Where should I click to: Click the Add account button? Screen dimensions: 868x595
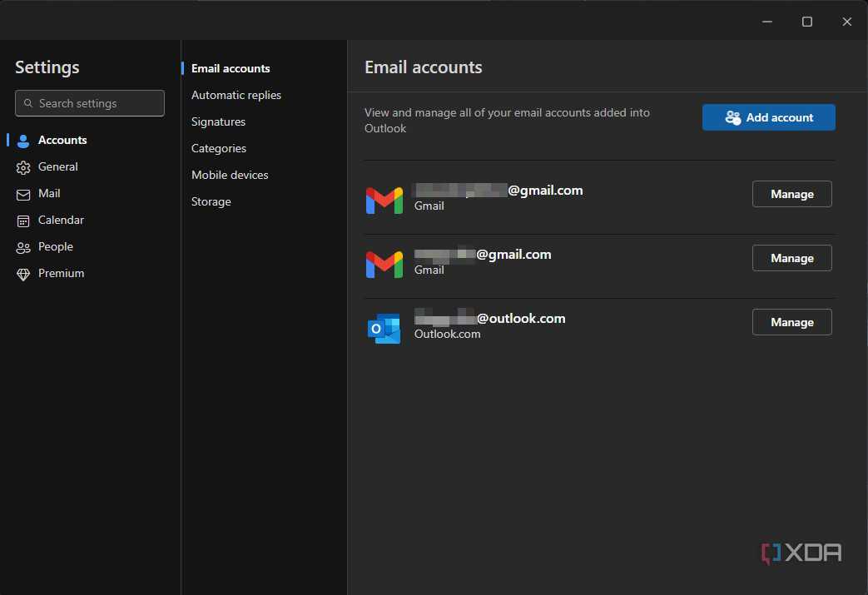click(x=768, y=117)
